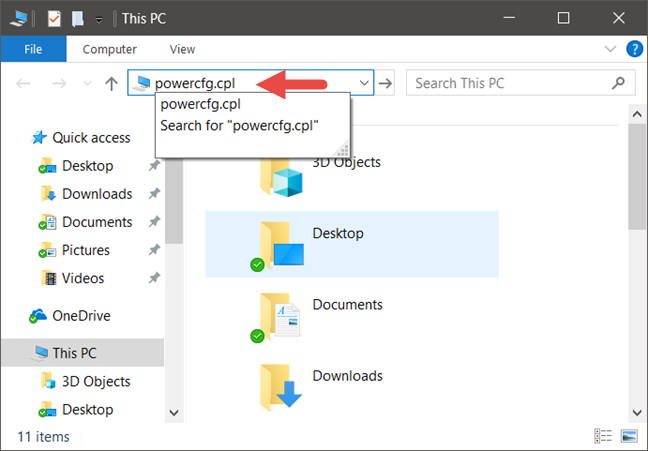This screenshot has height=451, width=648.
Task: Click the pin icon beside Pictures
Action: [154, 250]
